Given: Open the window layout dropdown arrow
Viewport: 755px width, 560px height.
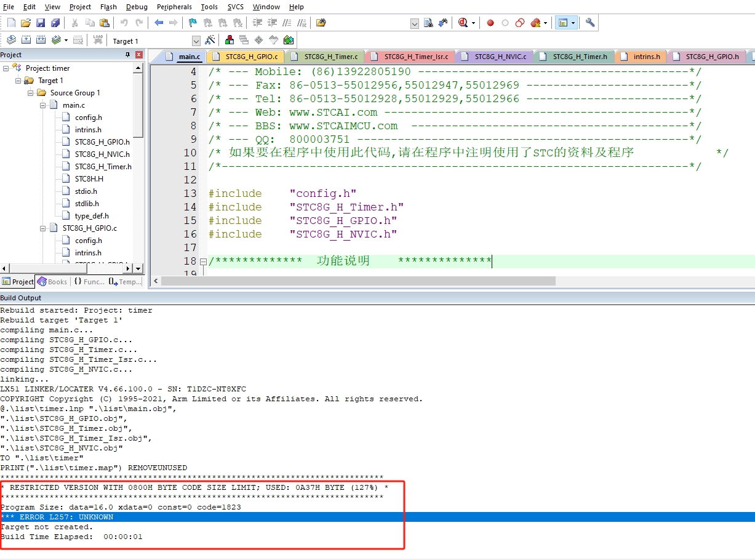Looking at the screenshot, I should 573,23.
